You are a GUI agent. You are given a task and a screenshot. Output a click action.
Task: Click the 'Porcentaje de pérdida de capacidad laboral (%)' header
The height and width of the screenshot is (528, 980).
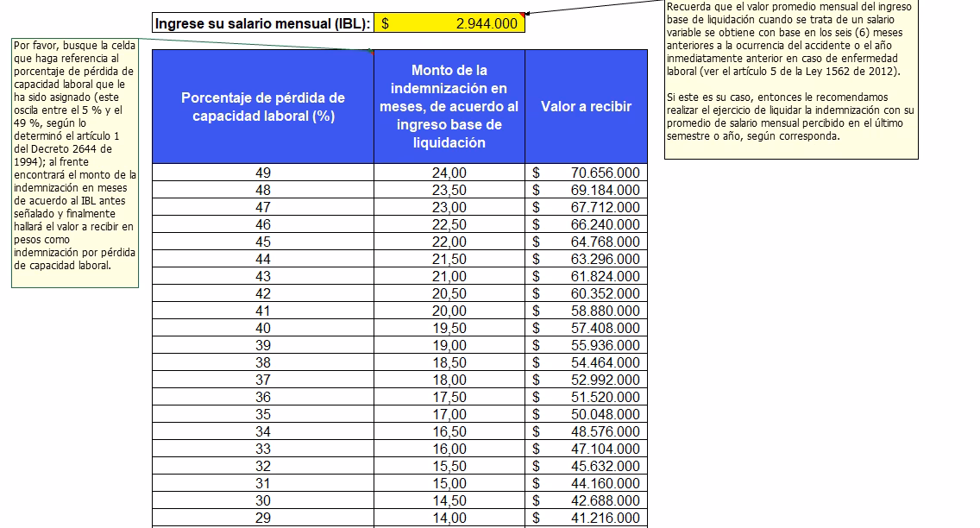coord(263,107)
